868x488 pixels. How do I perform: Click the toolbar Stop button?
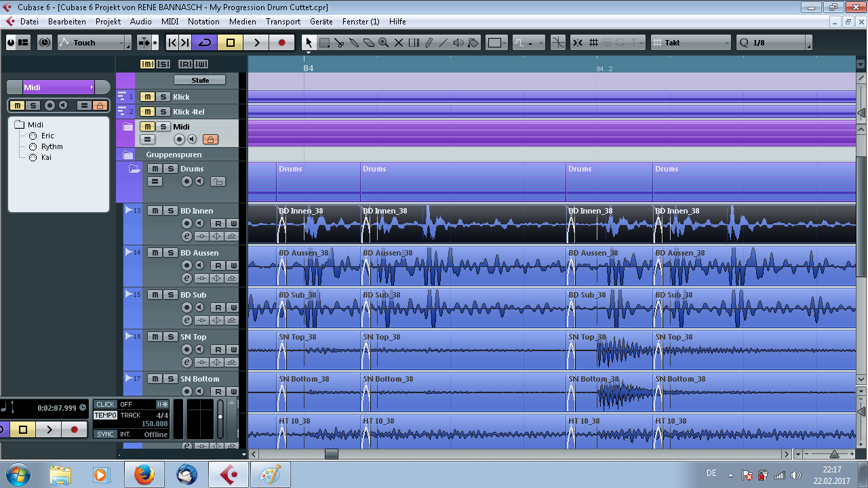pyautogui.click(x=231, y=43)
